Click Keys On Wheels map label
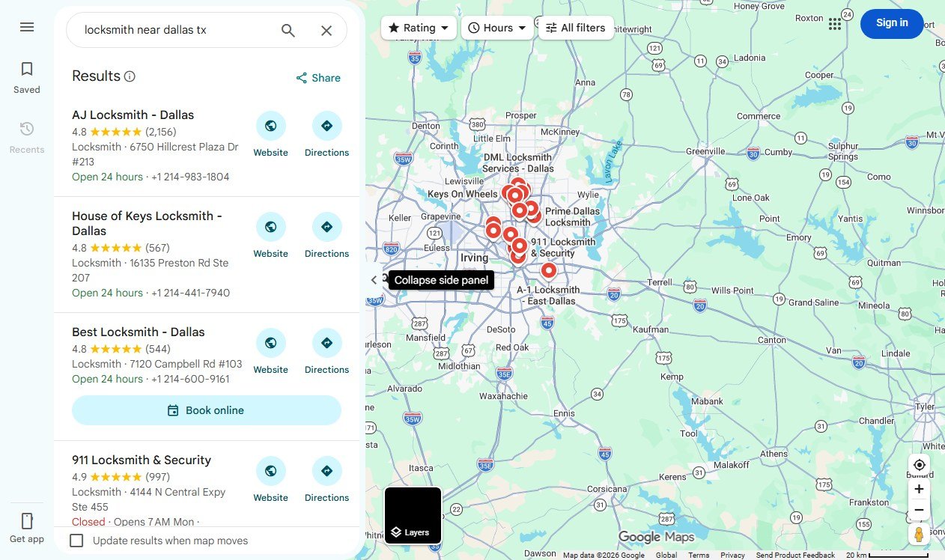Viewport: 945px width, 560px height. coord(462,194)
